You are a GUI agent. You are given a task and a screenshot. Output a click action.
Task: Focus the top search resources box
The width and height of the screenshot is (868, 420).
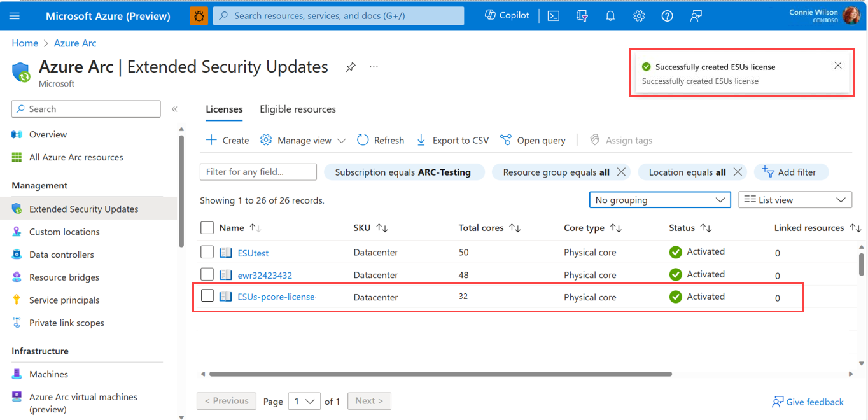coord(339,16)
